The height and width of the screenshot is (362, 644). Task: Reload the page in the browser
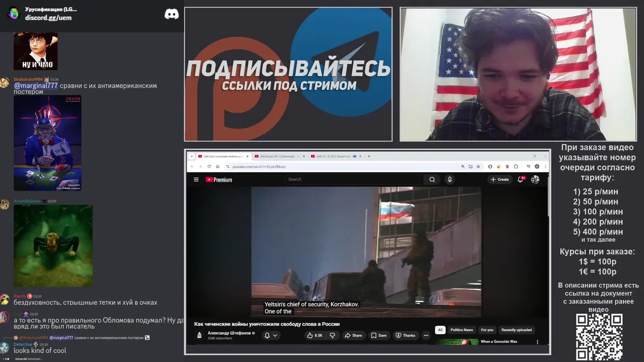click(x=209, y=166)
